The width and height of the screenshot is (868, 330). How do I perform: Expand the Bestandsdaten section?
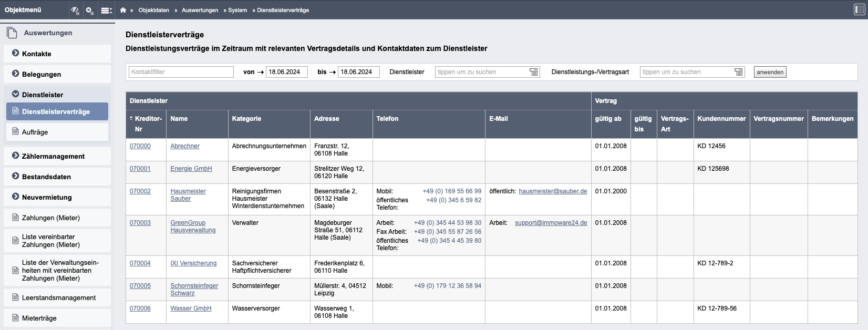[x=57, y=177]
